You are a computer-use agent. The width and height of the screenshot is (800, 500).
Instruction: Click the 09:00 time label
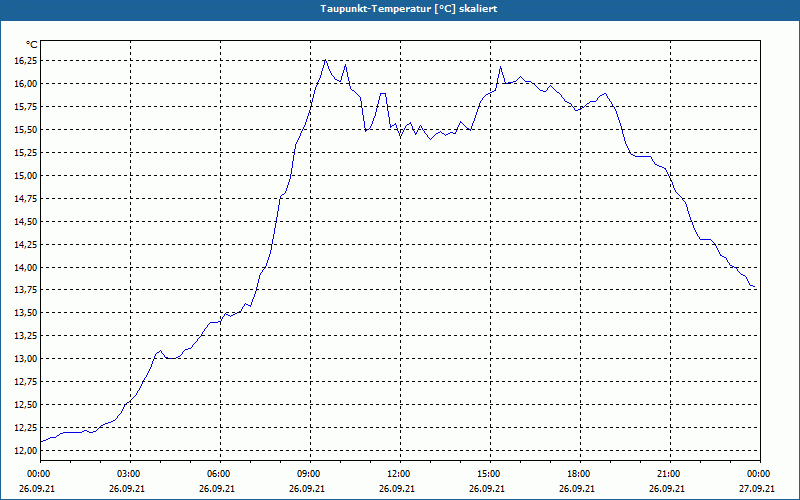(310, 474)
